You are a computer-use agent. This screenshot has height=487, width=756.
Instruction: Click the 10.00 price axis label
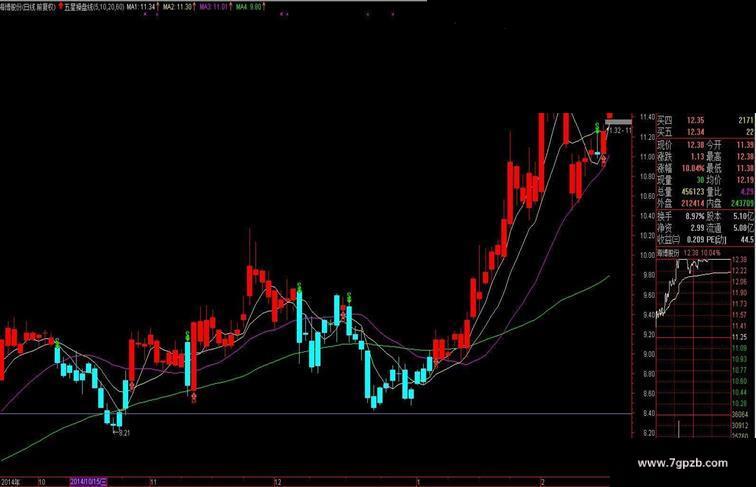pos(648,255)
